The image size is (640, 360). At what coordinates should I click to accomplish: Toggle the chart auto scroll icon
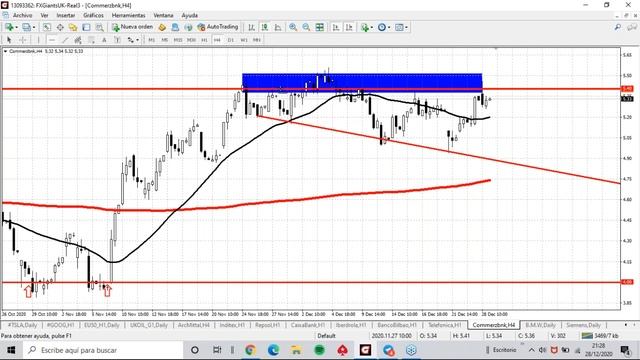click(336, 27)
